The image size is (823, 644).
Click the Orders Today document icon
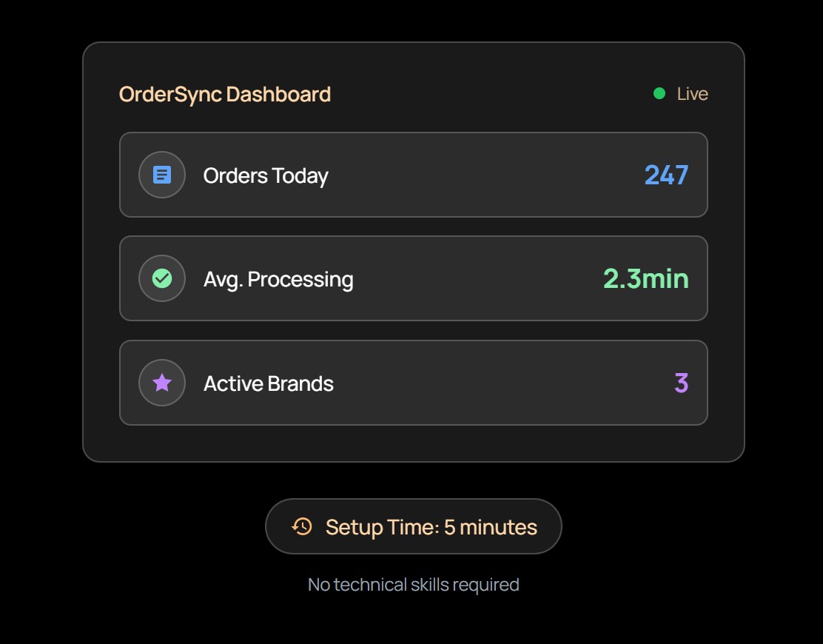162,175
